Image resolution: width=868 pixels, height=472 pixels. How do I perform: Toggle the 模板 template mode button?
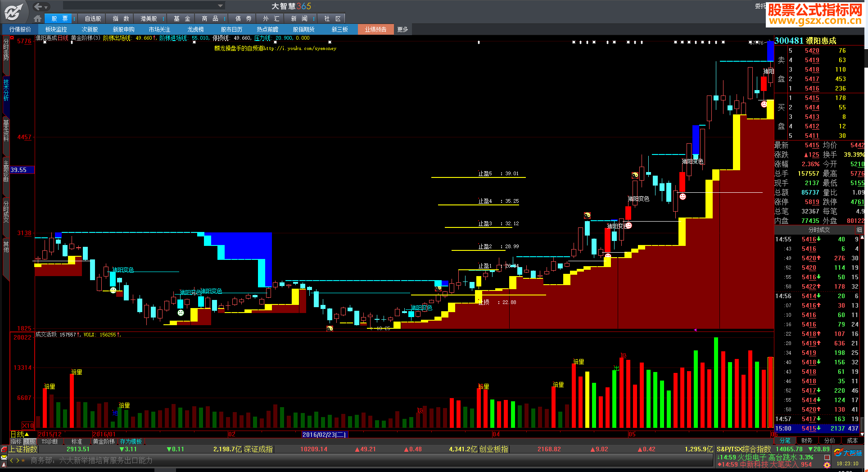pos(30,441)
